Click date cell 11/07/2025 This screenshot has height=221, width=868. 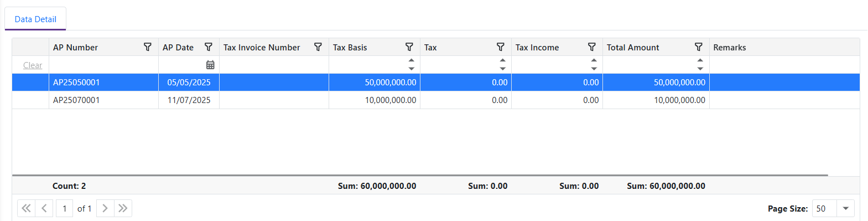click(189, 100)
